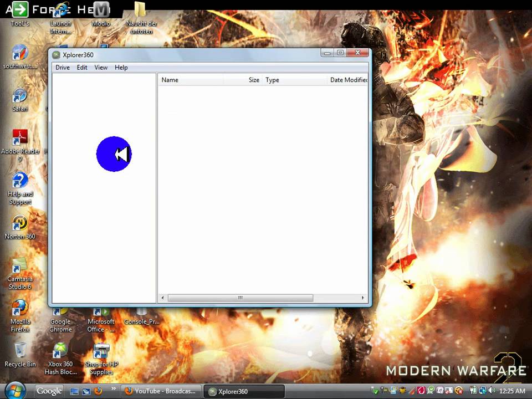
Task: Select the Google Chrome desktop shortcut
Action: (x=60, y=321)
